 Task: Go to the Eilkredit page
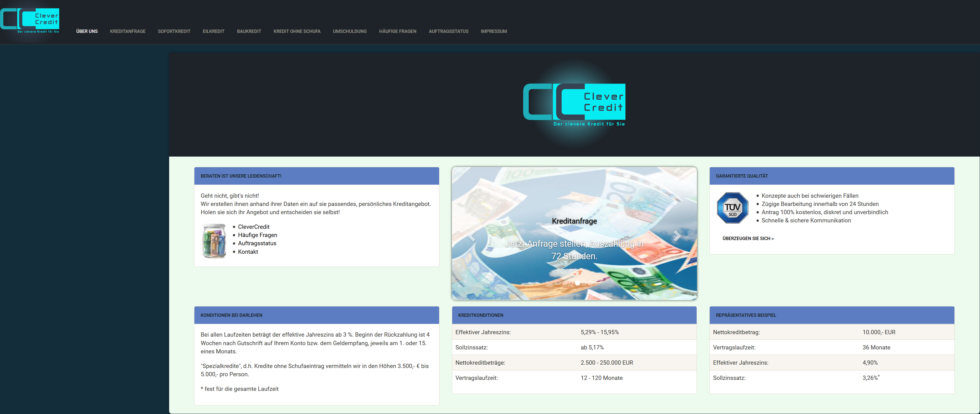click(x=213, y=31)
